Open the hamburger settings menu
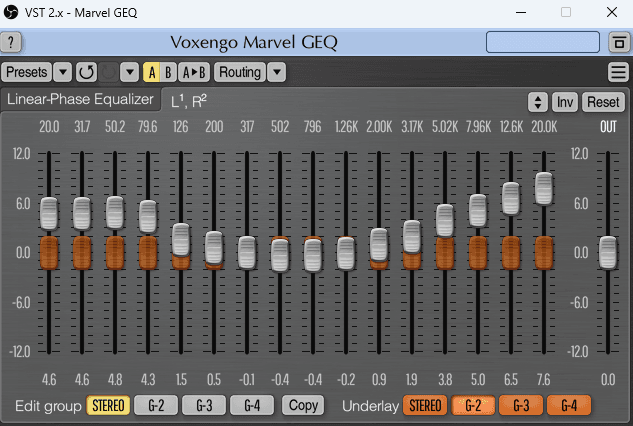The height and width of the screenshot is (426, 633). click(618, 72)
